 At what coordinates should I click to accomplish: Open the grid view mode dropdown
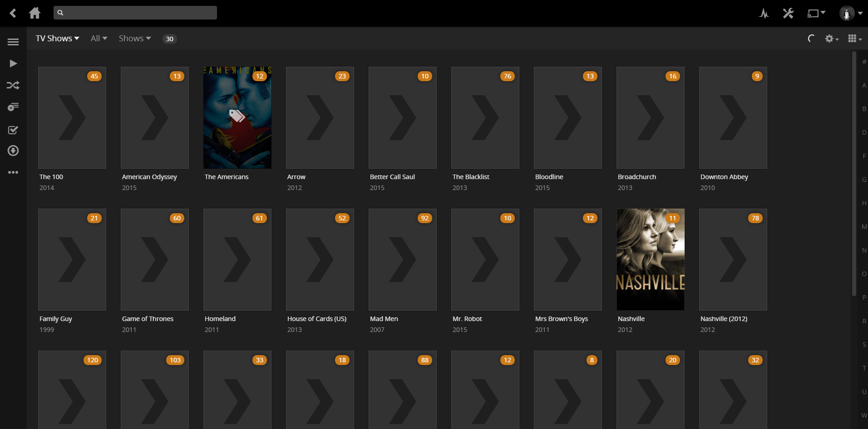pyautogui.click(x=855, y=39)
